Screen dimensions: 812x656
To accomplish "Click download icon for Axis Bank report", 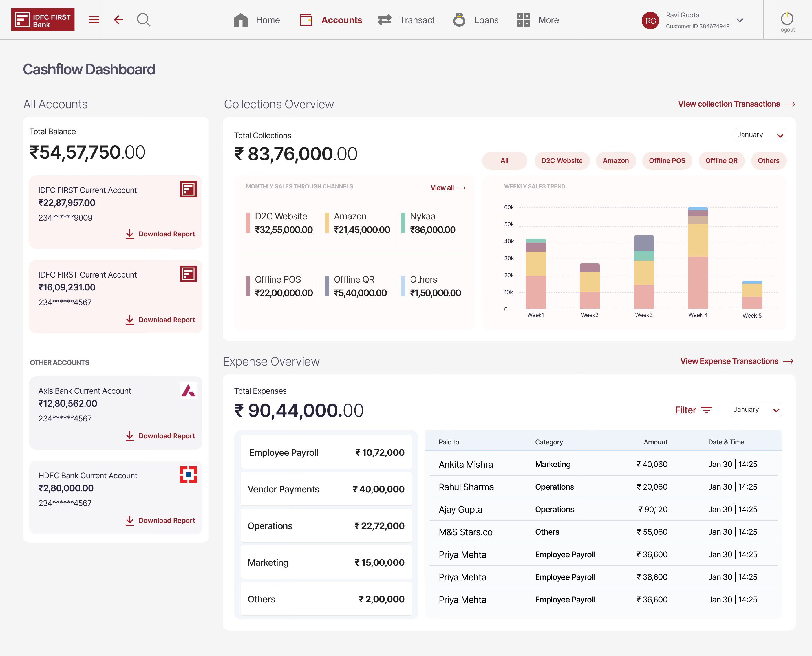I will (x=129, y=436).
